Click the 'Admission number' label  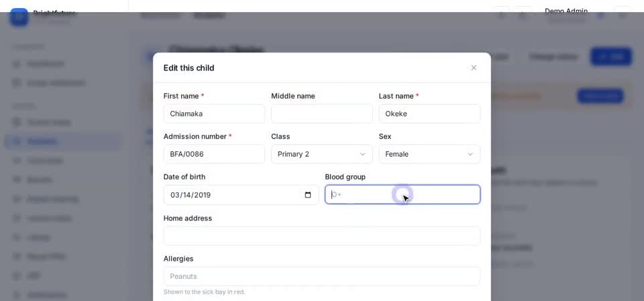[x=195, y=136]
